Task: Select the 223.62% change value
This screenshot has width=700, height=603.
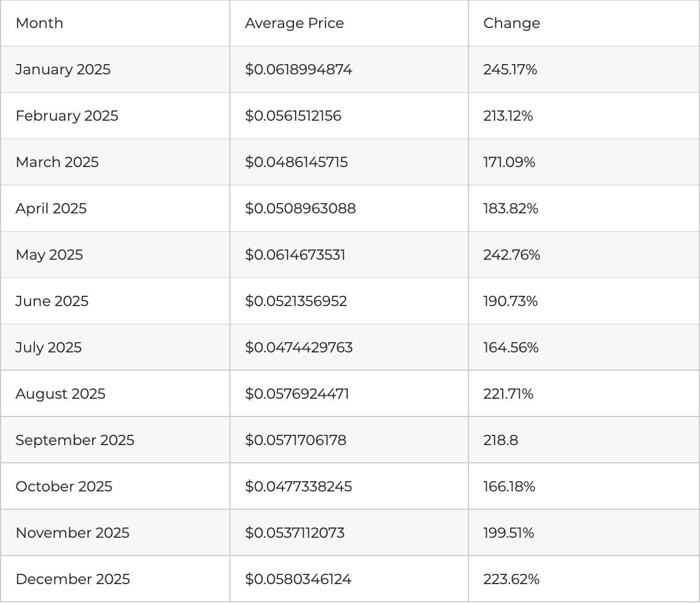Action: (x=511, y=580)
